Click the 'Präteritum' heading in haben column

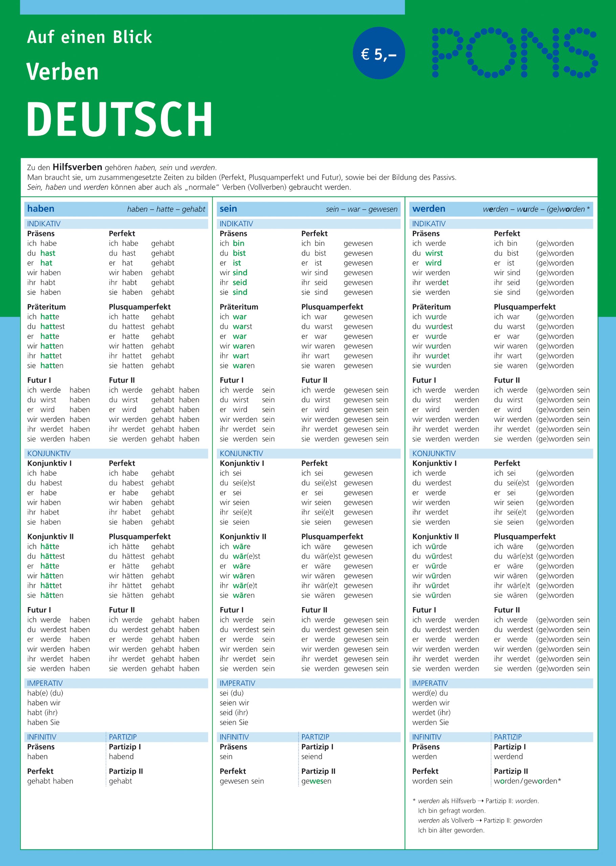coord(46,307)
